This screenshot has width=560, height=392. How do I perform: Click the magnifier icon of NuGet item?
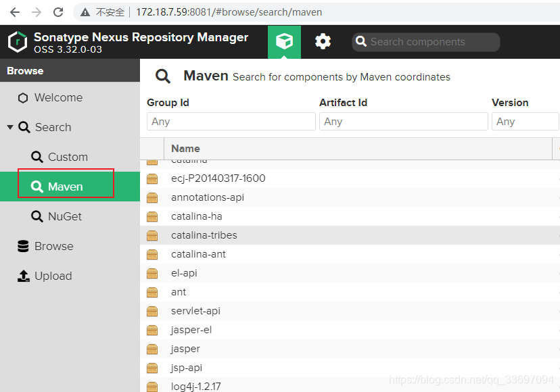(37, 216)
